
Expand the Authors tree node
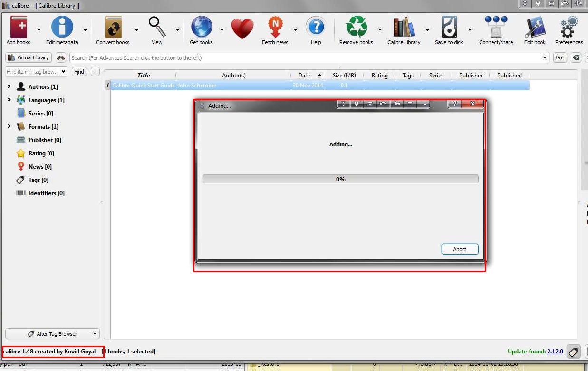(x=9, y=86)
